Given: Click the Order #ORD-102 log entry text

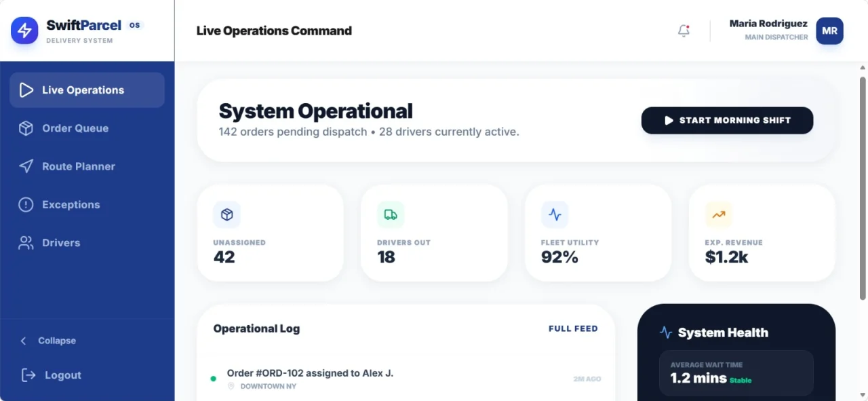Looking at the screenshot, I should coord(310,373).
